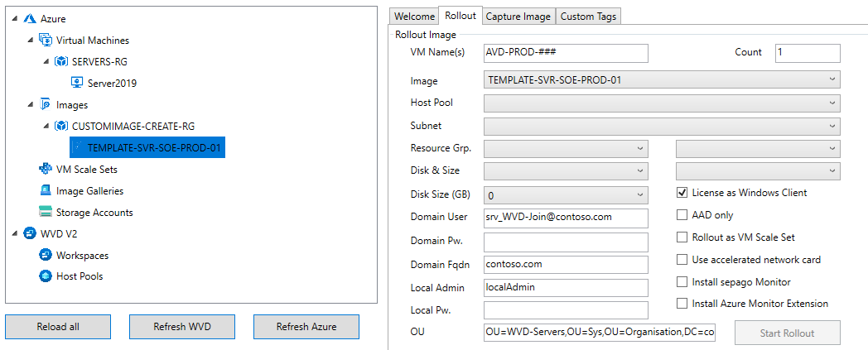
Task: Select Server2019 in the tree
Action: click(113, 84)
